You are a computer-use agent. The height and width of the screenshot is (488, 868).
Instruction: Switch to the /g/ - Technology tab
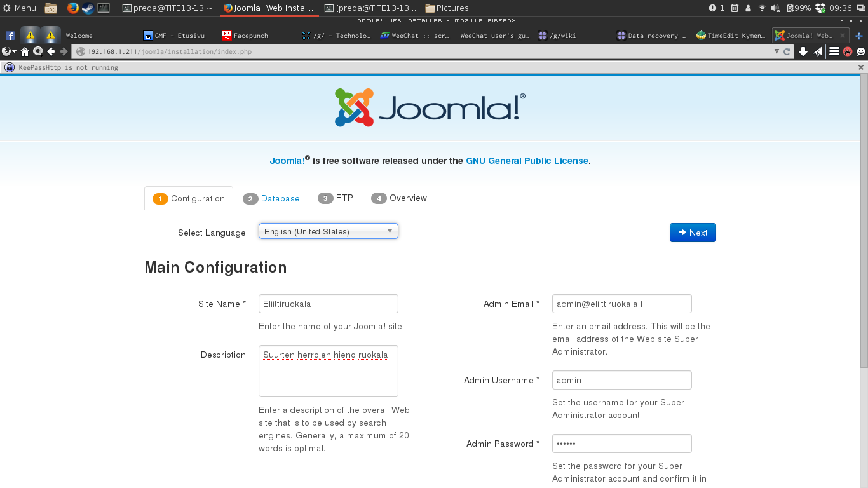[337, 36]
